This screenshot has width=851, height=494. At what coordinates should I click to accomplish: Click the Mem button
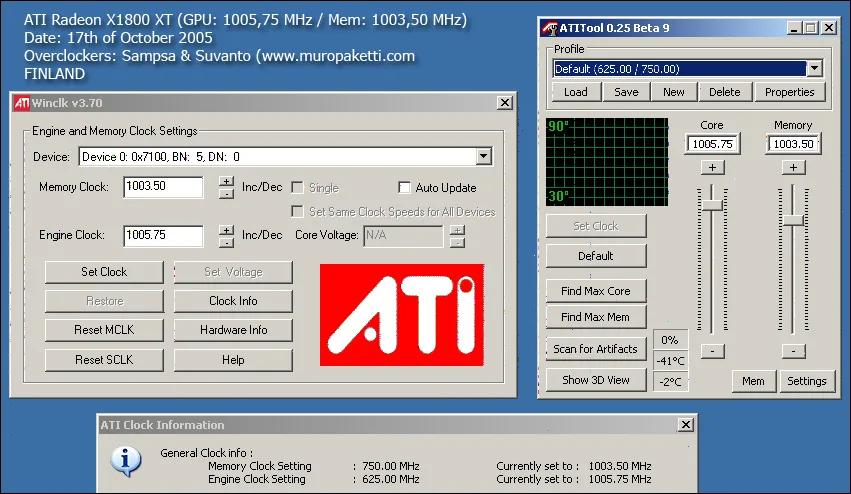click(x=753, y=381)
